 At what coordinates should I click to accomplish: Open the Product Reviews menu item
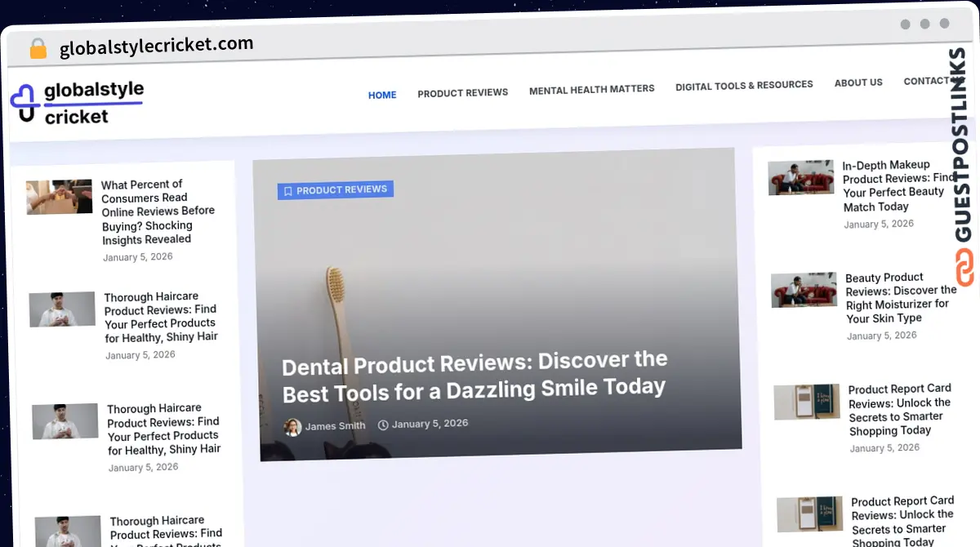pos(463,92)
